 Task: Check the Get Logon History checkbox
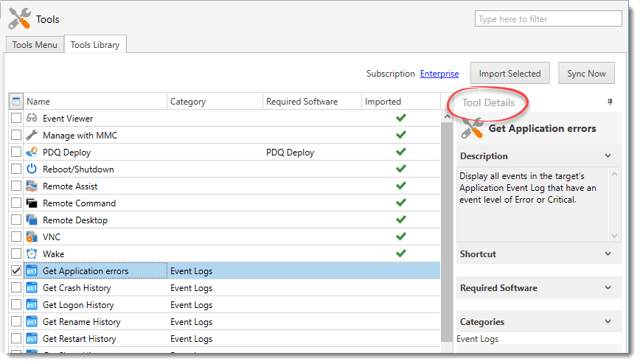coord(16,304)
